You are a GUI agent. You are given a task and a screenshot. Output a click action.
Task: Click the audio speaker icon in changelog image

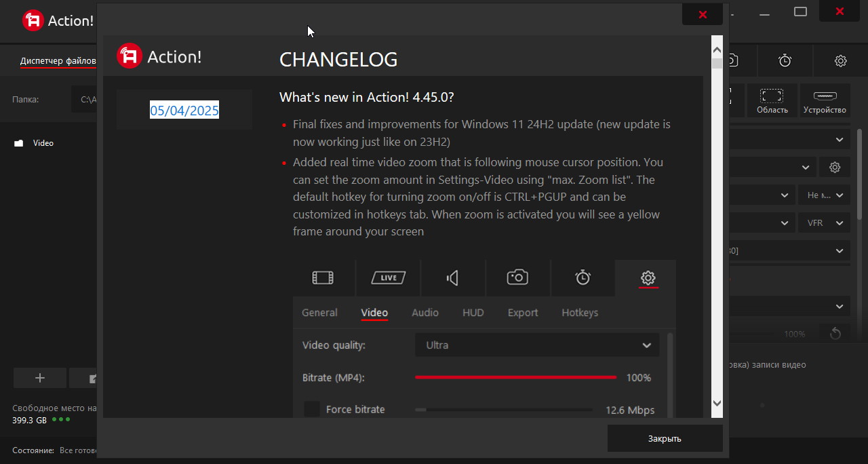pos(452,277)
